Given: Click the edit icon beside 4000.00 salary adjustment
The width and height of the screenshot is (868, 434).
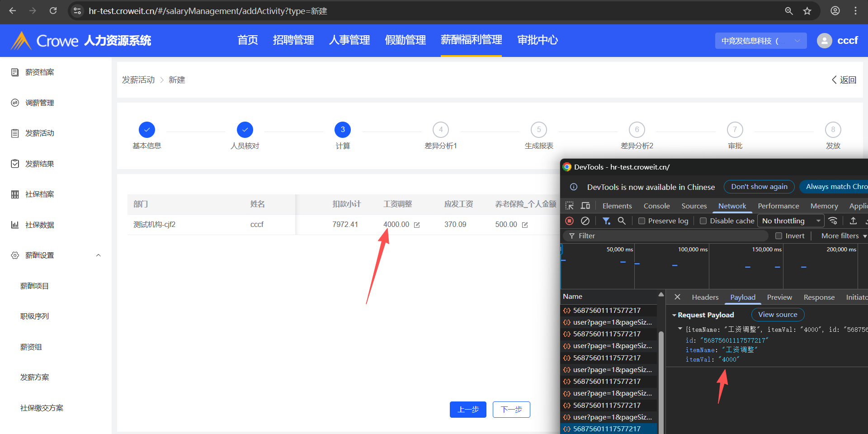Looking at the screenshot, I should [417, 225].
